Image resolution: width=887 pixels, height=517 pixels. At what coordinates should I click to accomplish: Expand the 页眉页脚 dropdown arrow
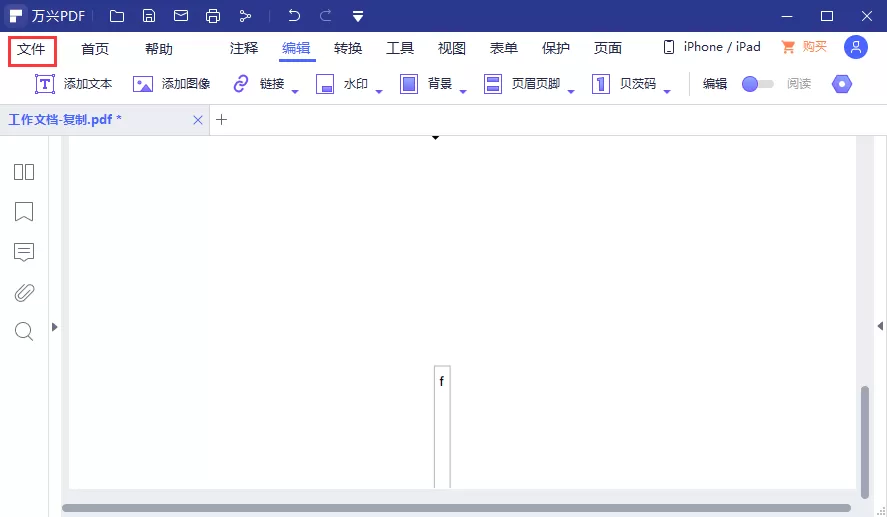[x=571, y=91]
